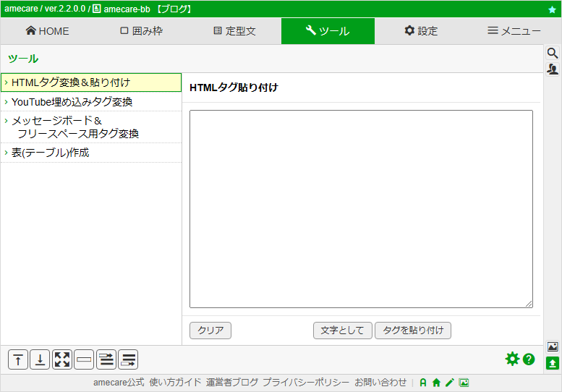Click the green pencil icon in footer
This screenshot has height=392, width=562.
[449, 383]
